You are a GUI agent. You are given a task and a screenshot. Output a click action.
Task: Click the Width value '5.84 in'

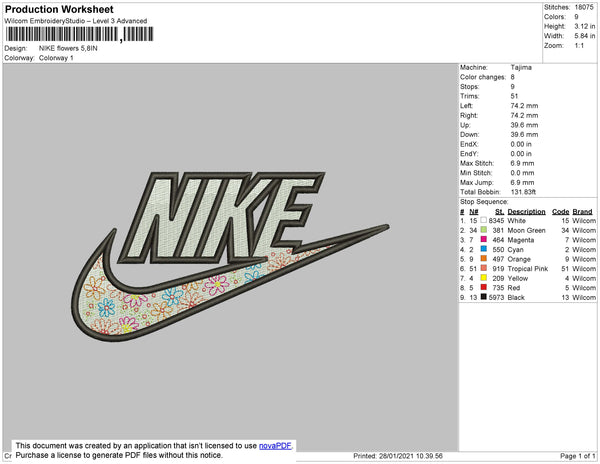[x=584, y=36]
